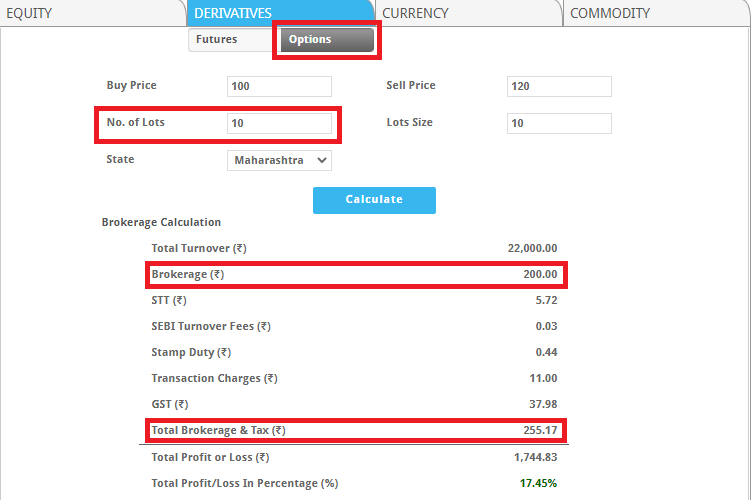Screen dimensions: 752x500
Task: Click the GST amount 37.98
Action: pos(542,404)
